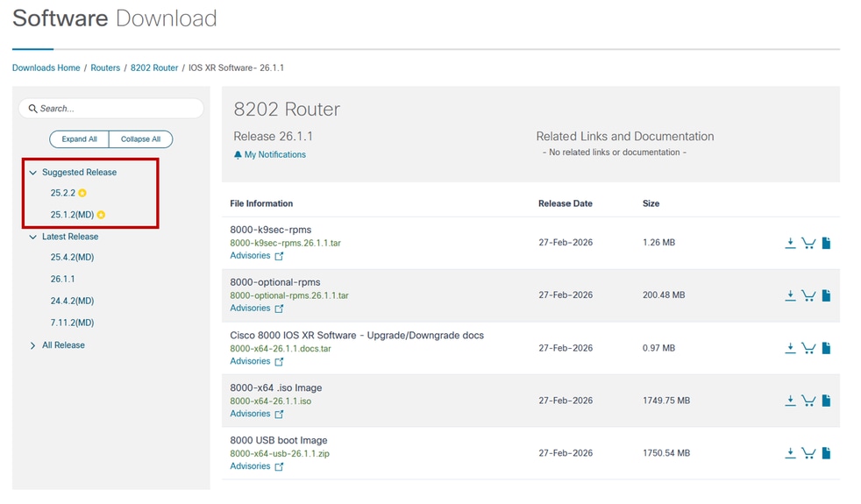The width and height of the screenshot is (861, 504).
Task: Open external link icon for 8000-k9sec-rpms Advisories
Action: pyautogui.click(x=279, y=257)
